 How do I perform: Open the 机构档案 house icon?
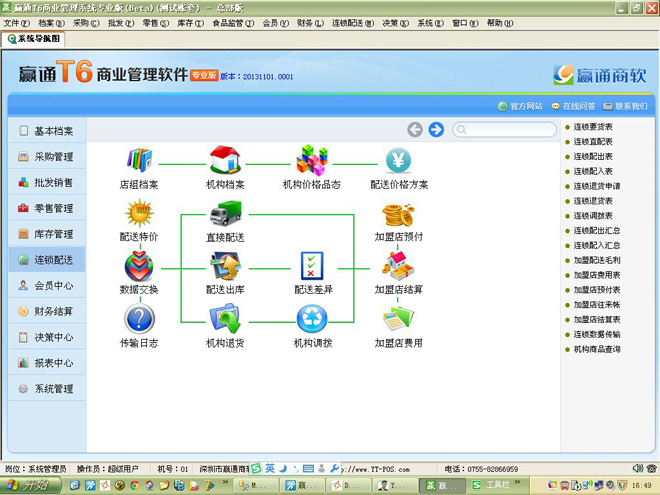(226, 159)
